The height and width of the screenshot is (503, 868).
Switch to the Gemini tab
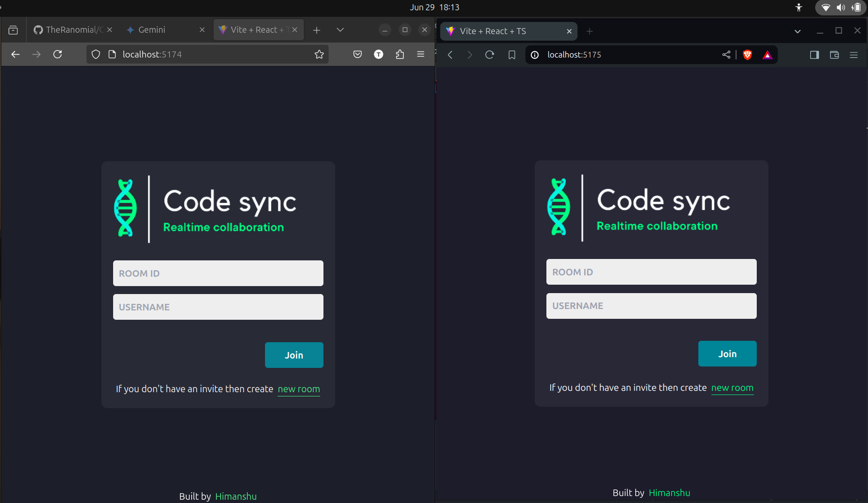tap(164, 30)
